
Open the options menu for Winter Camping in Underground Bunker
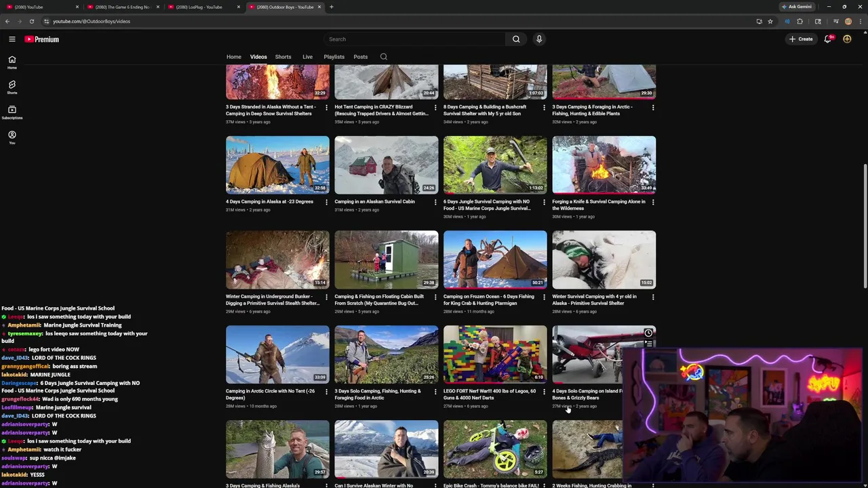tap(326, 297)
